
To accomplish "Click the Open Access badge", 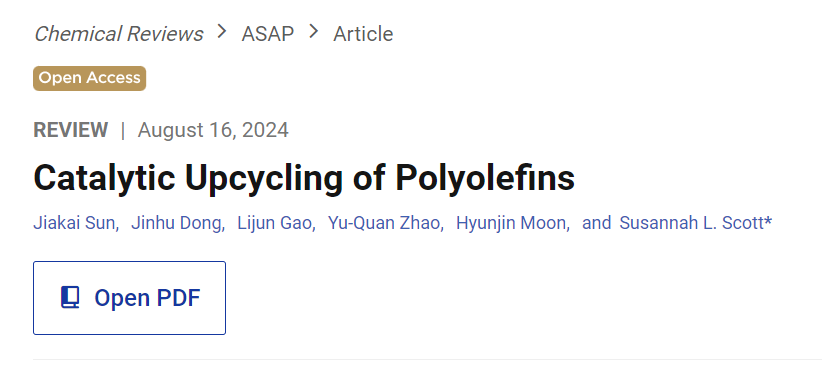I will tap(90, 78).
